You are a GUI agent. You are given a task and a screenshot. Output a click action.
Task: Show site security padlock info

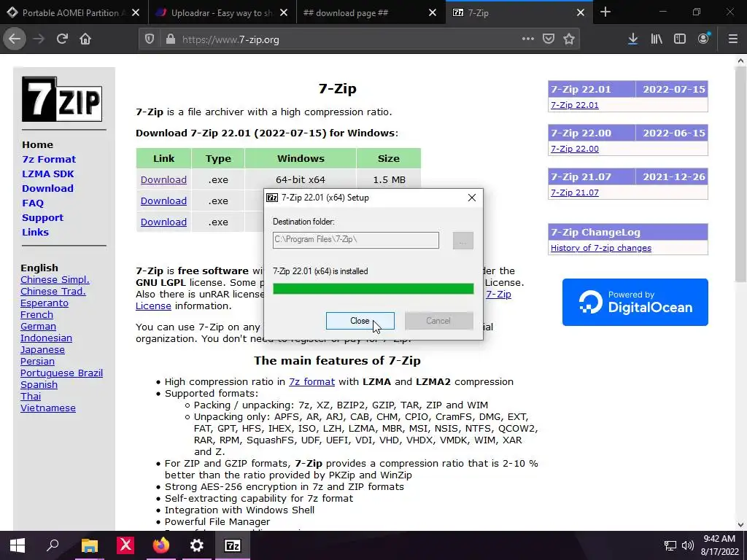click(x=170, y=39)
